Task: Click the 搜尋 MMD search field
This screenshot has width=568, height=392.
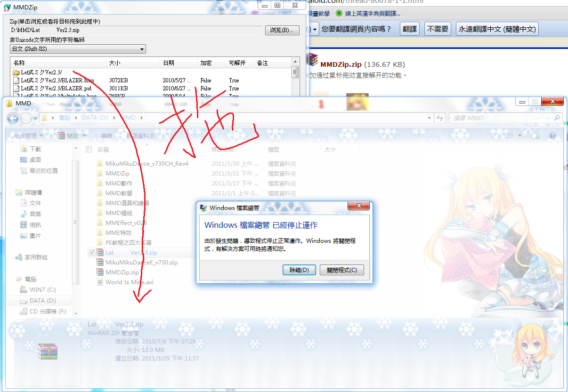Action: tap(505, 118)
